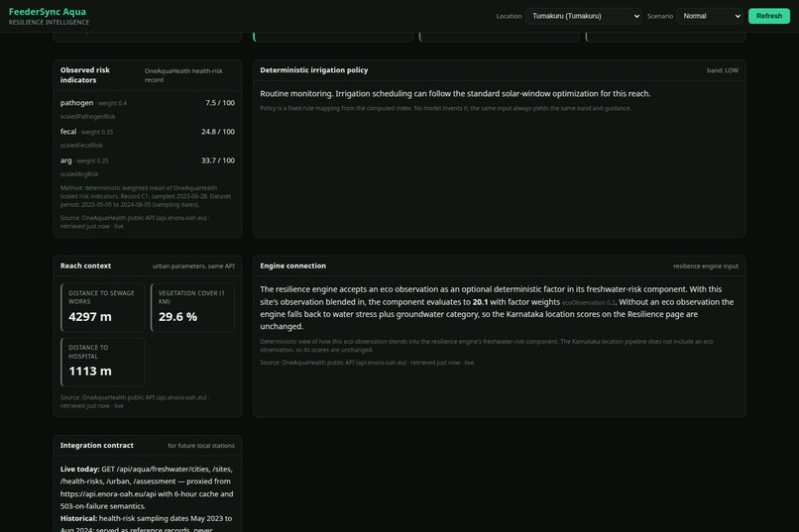Select the arg risk indicator label

point(65,160)
